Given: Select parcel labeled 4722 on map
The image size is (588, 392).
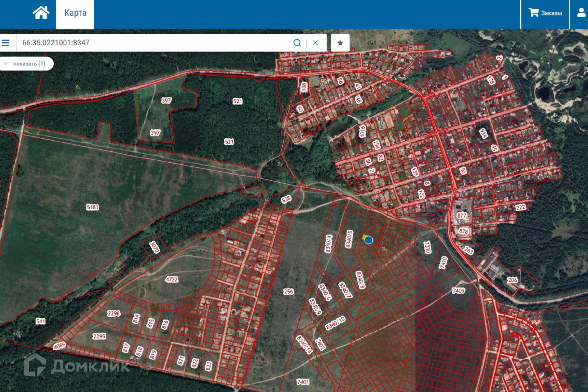Looking at the screenshot, I should [172, 279].
